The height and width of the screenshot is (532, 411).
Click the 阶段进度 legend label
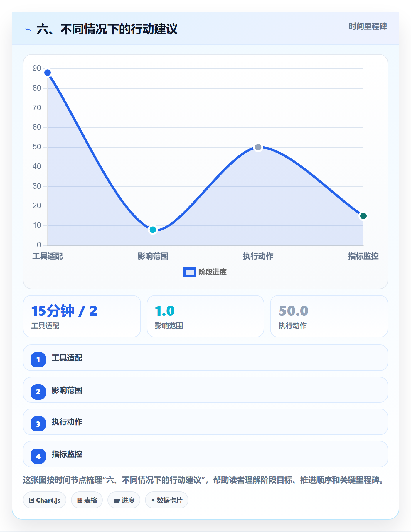(213, 272)
